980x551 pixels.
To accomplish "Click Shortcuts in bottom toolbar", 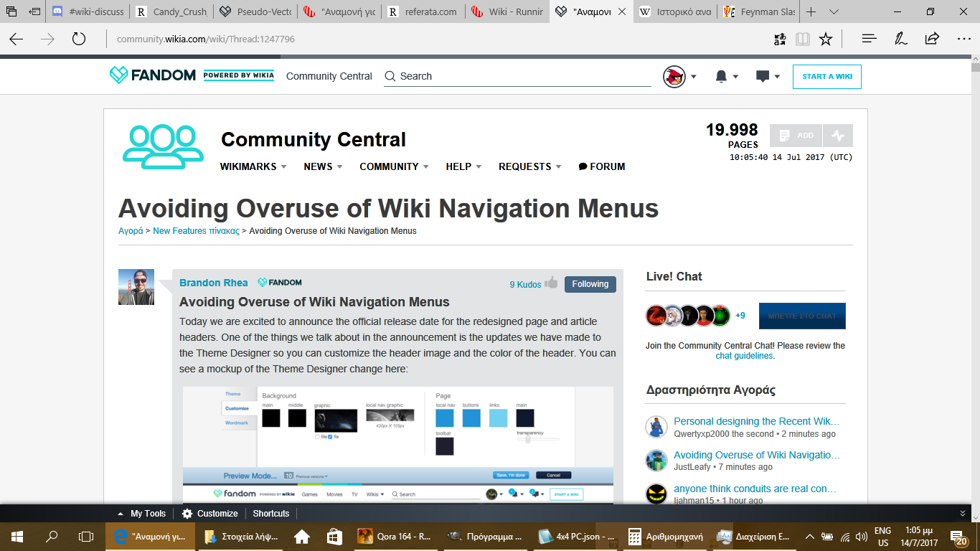I will (x=271, y=514).
